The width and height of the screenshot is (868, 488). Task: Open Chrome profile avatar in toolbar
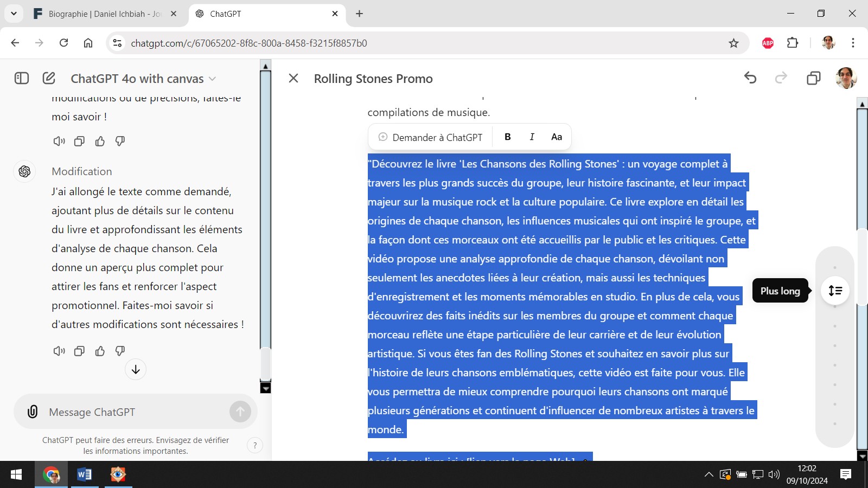pyautogui.click(x=828, y=43)
